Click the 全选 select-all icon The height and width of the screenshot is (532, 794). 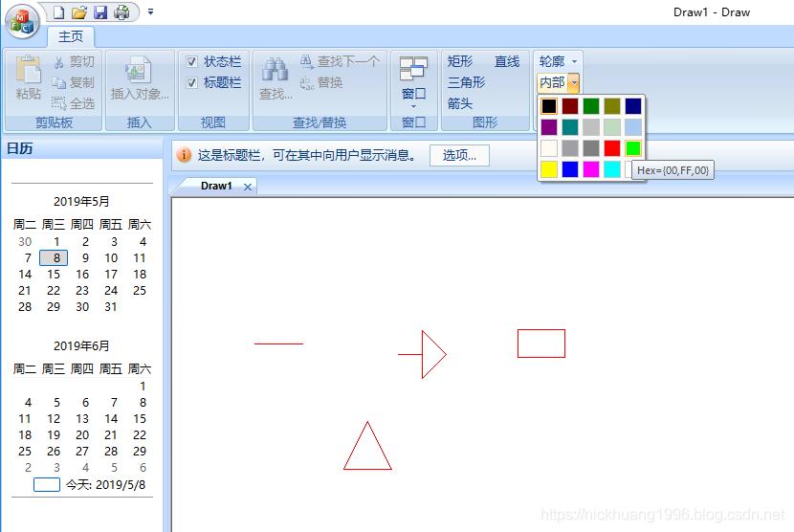(58, 103)
